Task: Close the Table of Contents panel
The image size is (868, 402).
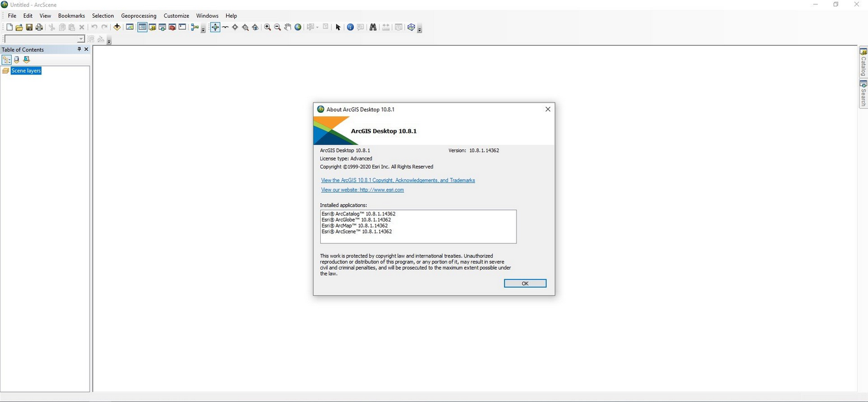Action: point(86,49)
